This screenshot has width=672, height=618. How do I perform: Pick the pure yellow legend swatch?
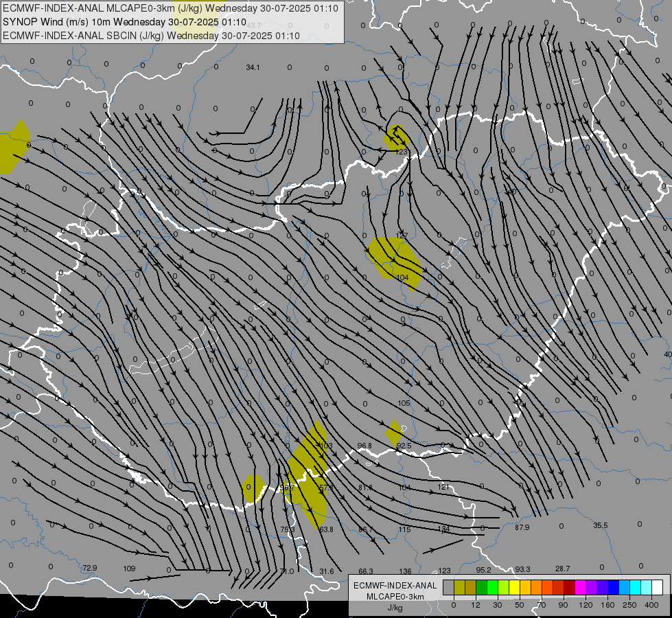click(x=515, y=588)
